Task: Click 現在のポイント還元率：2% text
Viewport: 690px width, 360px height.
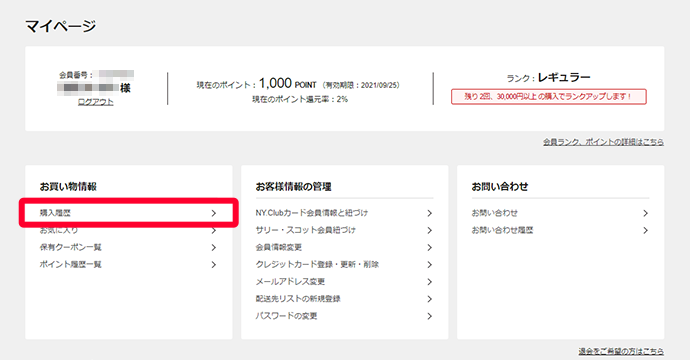Action: 300,99
